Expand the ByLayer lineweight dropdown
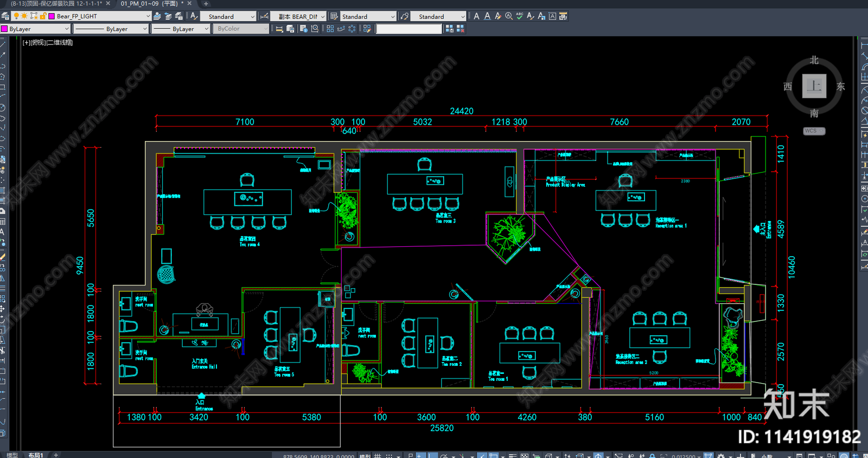 tap(207, 29)
